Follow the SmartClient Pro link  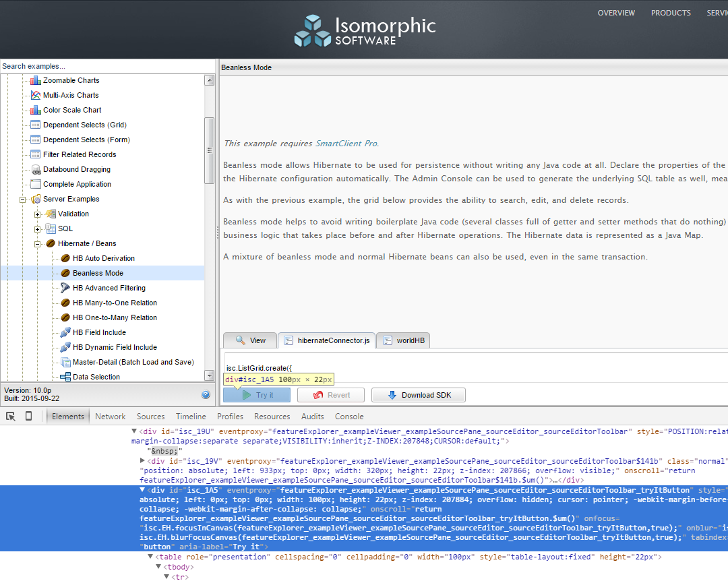346,144
